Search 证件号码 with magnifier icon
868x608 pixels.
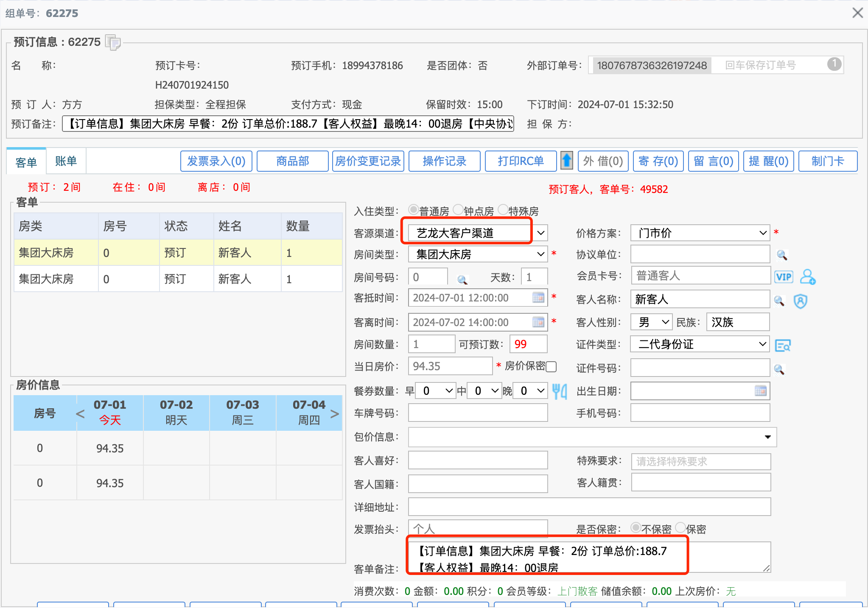coord(779,369)
